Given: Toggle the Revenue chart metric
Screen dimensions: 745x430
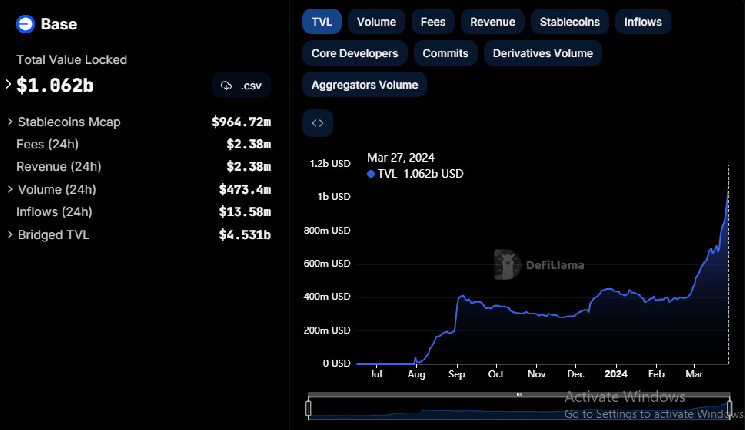Looking at the screenshot, I should pyautogui.click(x=493, y=22).
